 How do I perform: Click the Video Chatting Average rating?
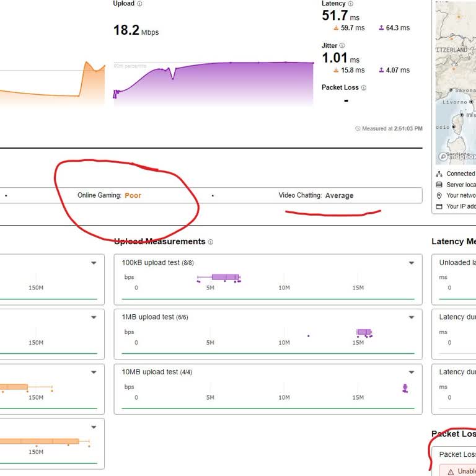click(339, 195)
